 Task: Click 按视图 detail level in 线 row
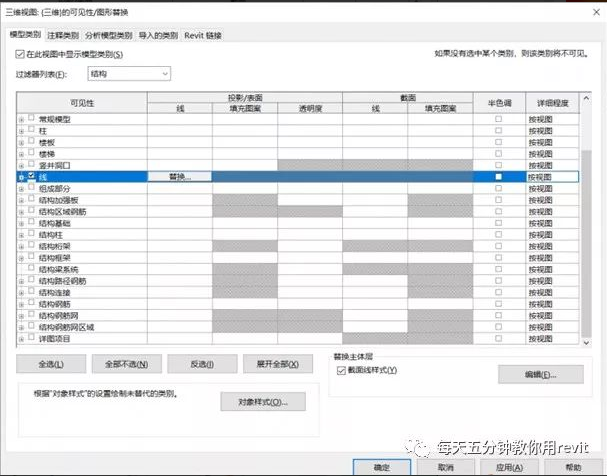[x=552, y=177]
